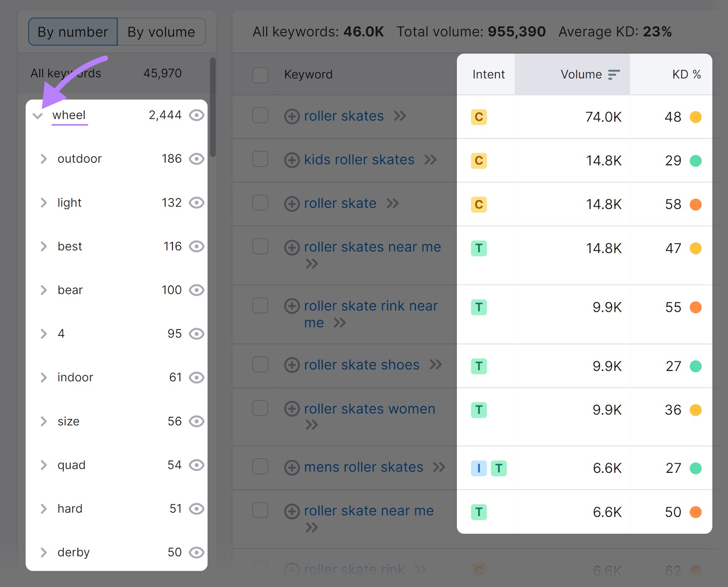Click the Commercial intent badge for "roller skate"

[x=479, y=204]
